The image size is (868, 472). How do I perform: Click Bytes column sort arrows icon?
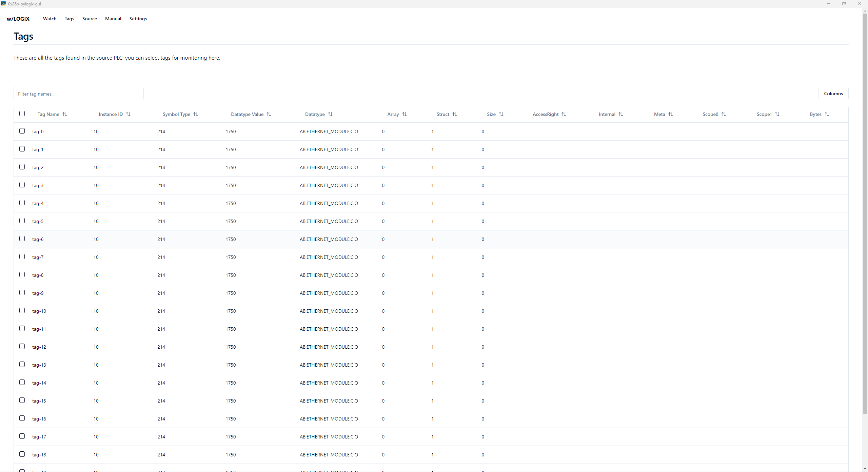827,114
